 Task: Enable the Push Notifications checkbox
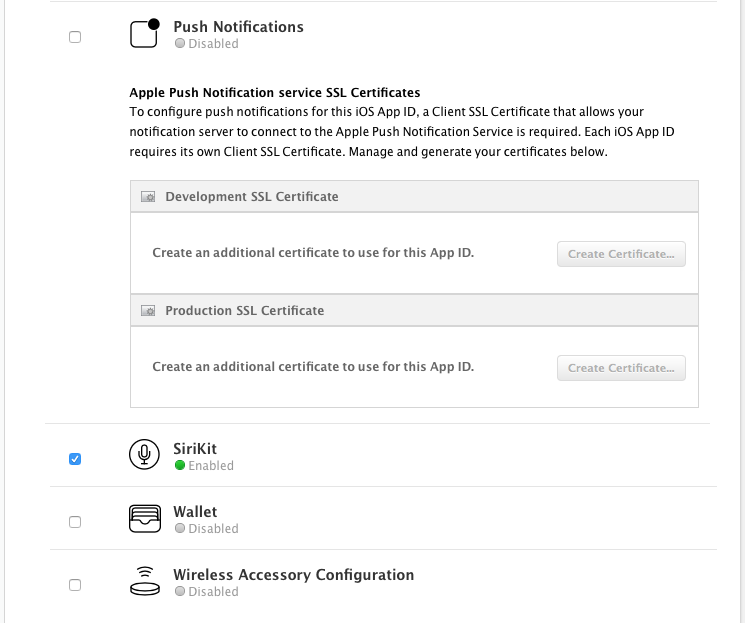[x=75, y=37]
